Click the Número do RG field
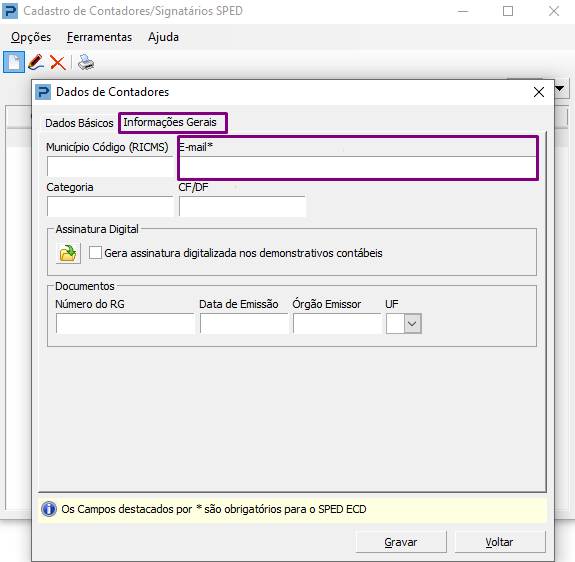 [125, 324]
